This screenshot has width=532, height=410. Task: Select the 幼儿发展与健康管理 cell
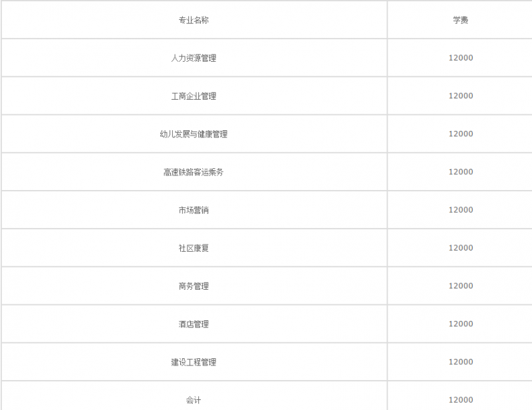tap(194, 134)
